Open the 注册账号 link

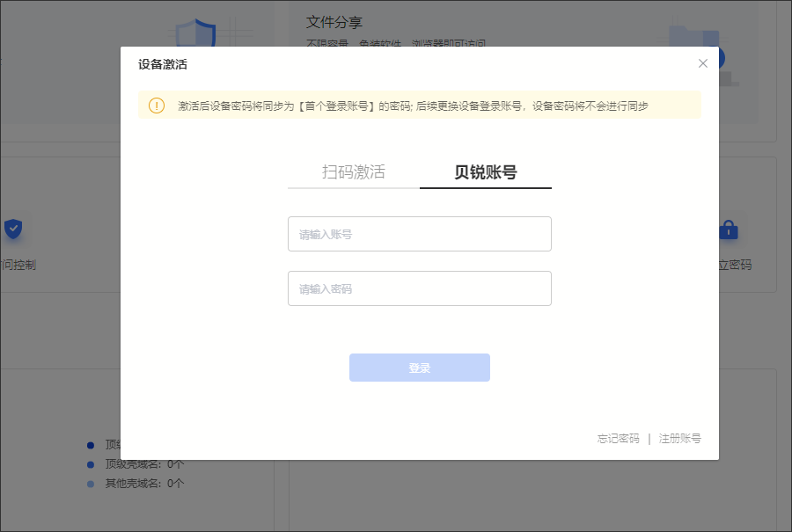pos(680,439)
